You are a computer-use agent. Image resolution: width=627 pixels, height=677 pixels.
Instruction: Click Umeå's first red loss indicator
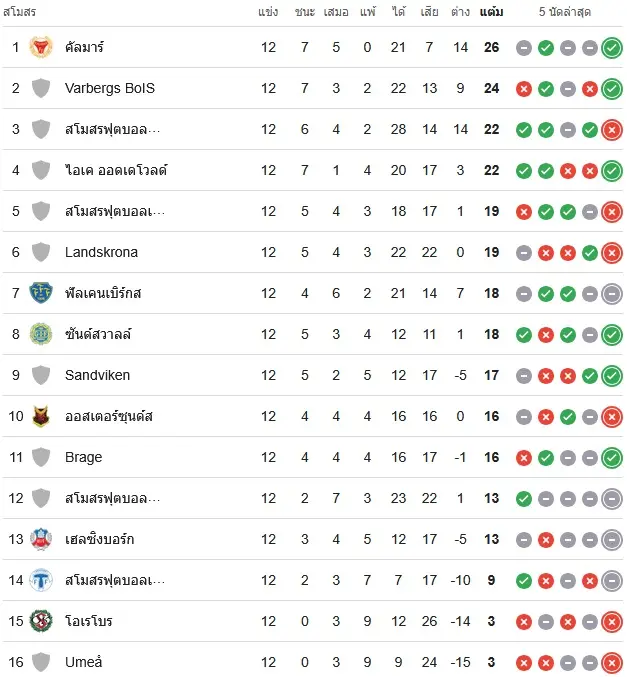pos(524,663)
